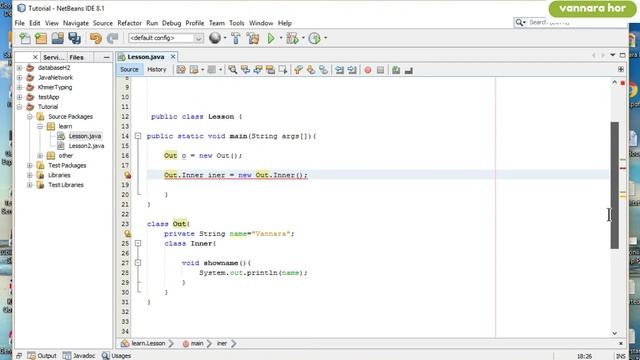Click the New File toolbar icon
640x360 pixels.
(x=25, y=38)
